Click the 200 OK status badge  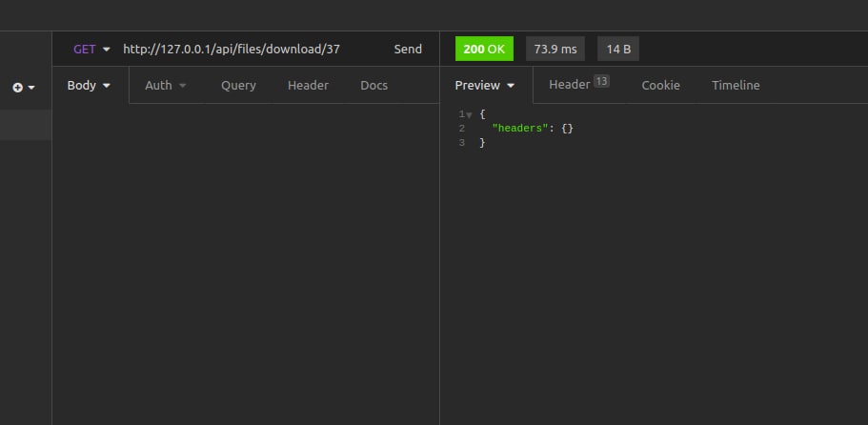tap(484, 49)
